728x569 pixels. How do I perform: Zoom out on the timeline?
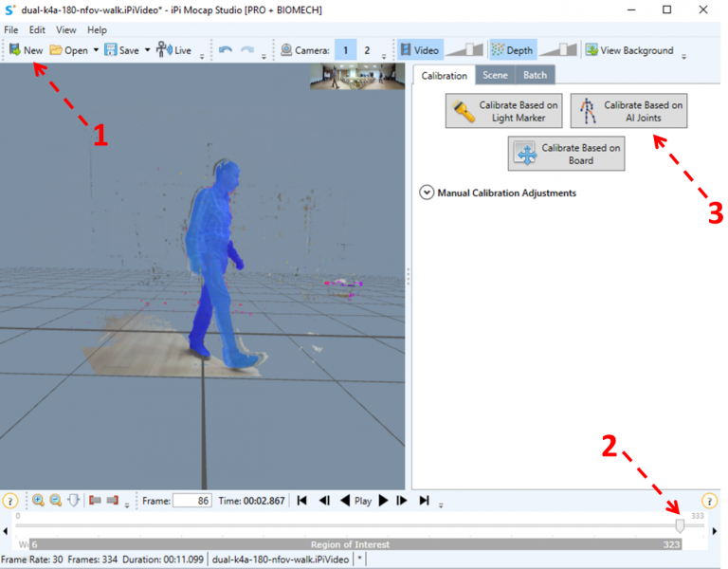tap(56, 501)
